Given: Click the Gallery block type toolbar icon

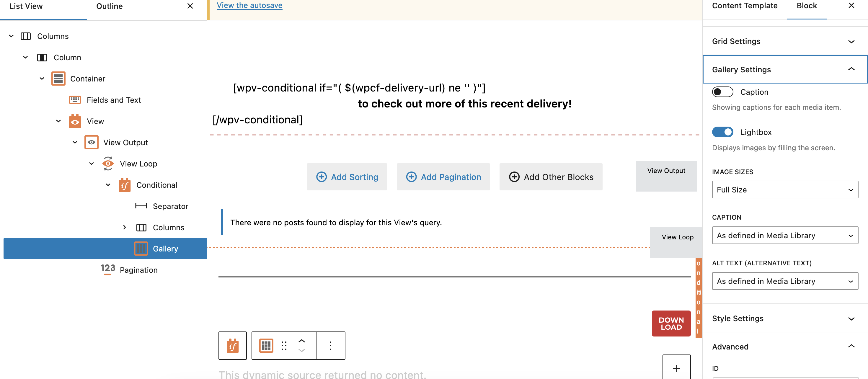Looking at the screenshot, I should pyautogui.click(x=266, y=346).
